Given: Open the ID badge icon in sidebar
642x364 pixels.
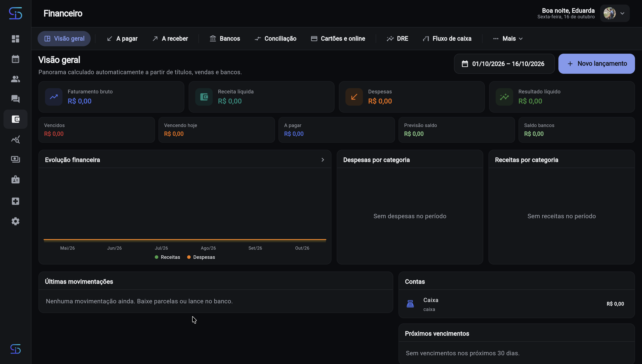Looking at the screenshot, I should (x=16, y=180).
